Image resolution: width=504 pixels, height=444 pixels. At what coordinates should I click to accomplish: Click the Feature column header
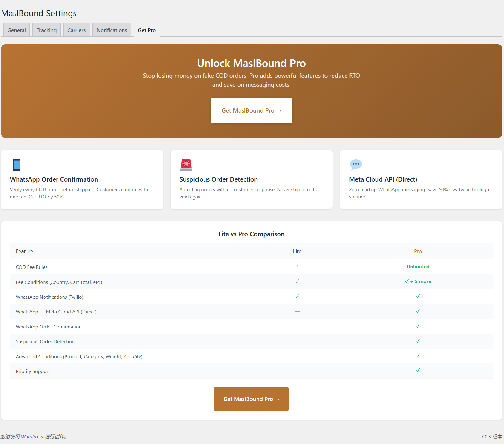(x=25, y=251)
